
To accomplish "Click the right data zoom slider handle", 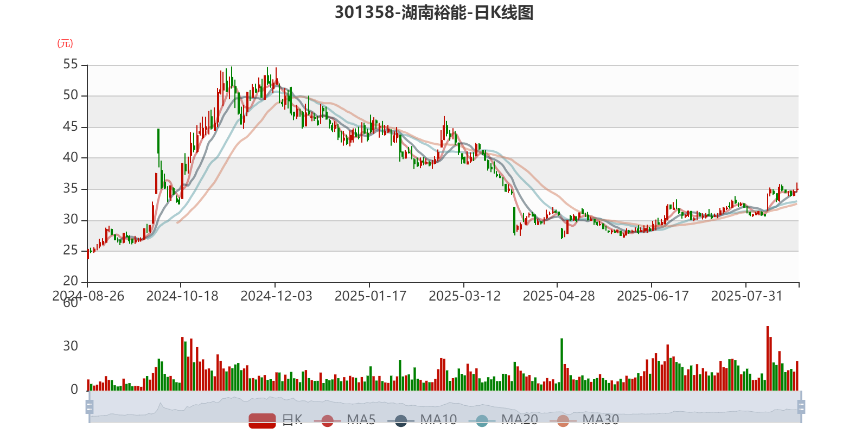I will point(801,406).
